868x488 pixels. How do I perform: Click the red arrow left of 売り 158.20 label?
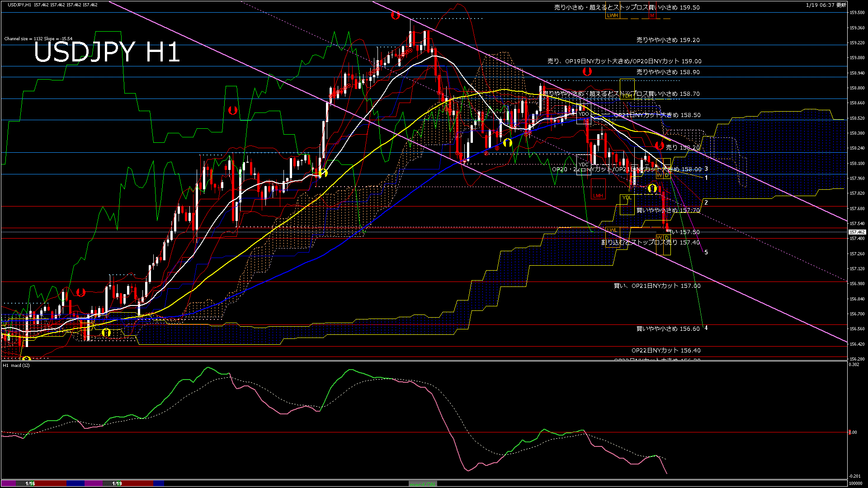click(659, 145)
